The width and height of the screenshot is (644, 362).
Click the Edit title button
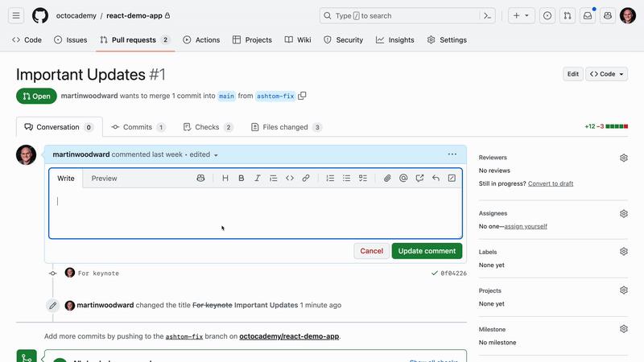(x=572, y=74)
